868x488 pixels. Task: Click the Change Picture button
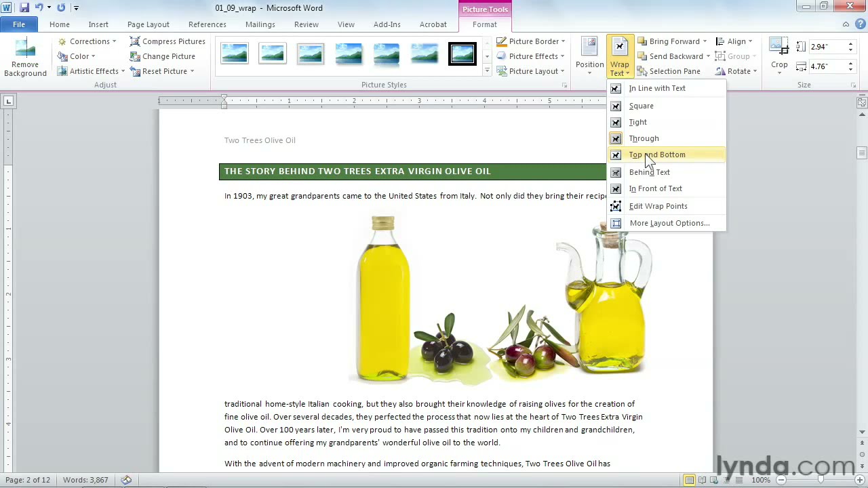(163, 56)
